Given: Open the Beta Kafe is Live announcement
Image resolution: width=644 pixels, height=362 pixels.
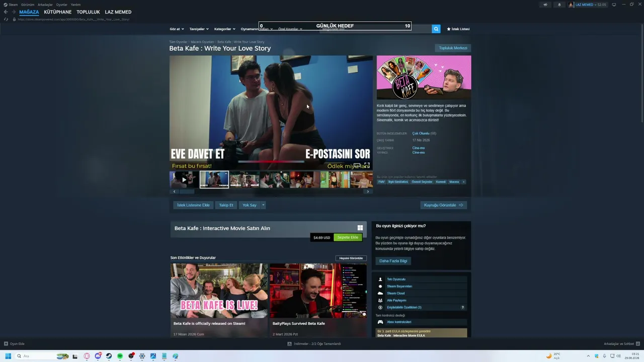Looking at the screenshot, I should (219, 300).
